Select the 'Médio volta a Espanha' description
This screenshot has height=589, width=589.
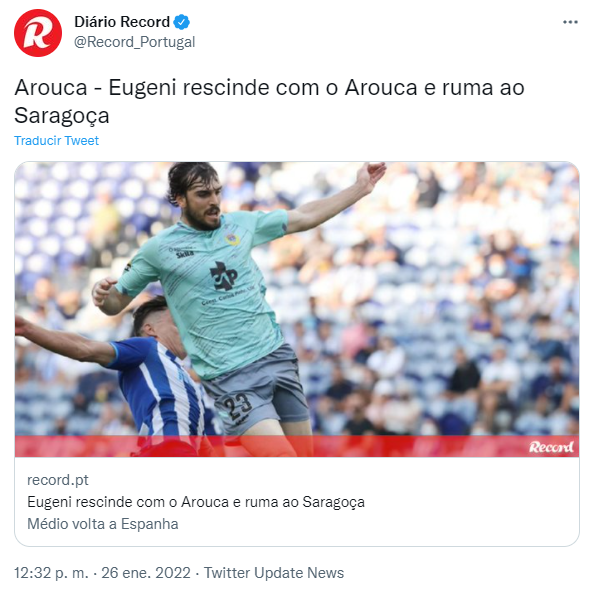coord(103,524)
